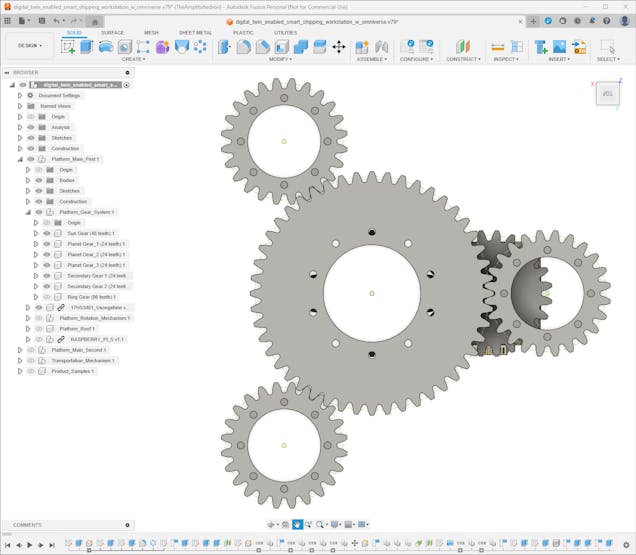Open timeline settings gear icon
Viewport: 636px width, 555px height.
[x=627, y=545]
